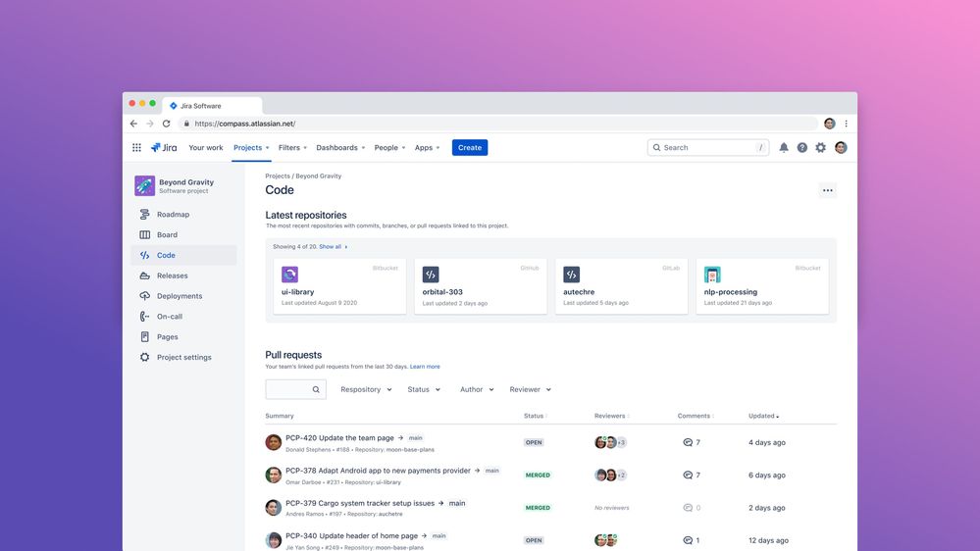The image size is (980, 551).
Task: Open the settings gear in top bar
Action: pyautogui.click(x=821, y=147)
